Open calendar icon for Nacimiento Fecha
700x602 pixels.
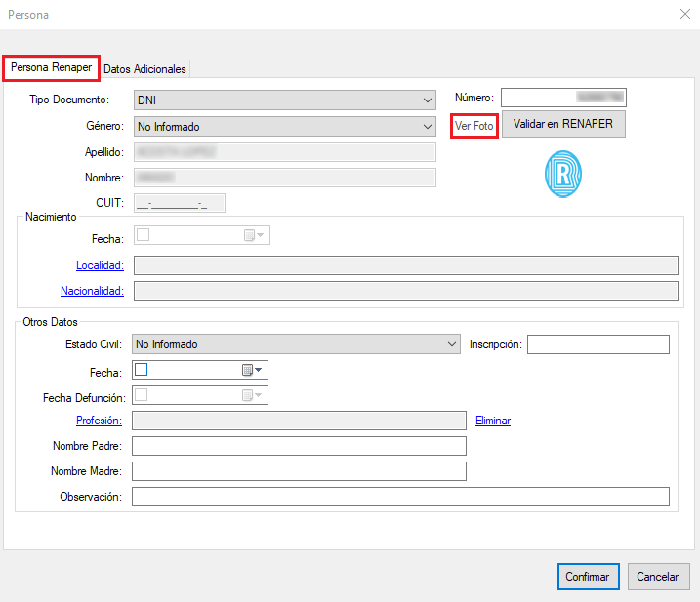click(249, 235)
